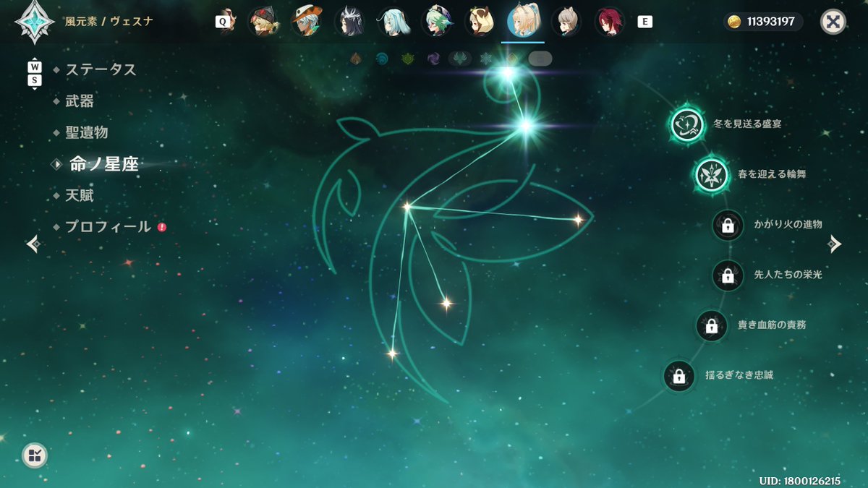Select the dark-haired character with white headpiece
Viewport: 868px width, 488px height.
pos(349,22)
